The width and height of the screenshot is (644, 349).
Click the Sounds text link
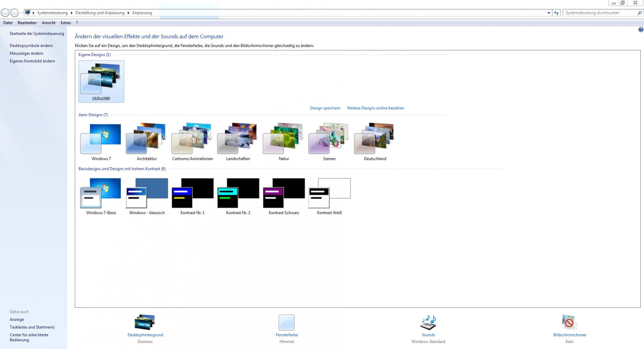pos(428,335)
